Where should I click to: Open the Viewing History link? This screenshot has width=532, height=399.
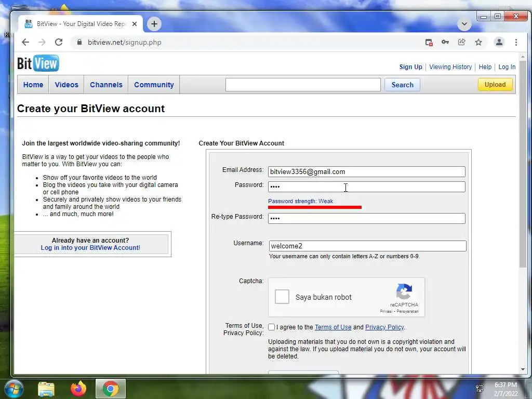450,67
